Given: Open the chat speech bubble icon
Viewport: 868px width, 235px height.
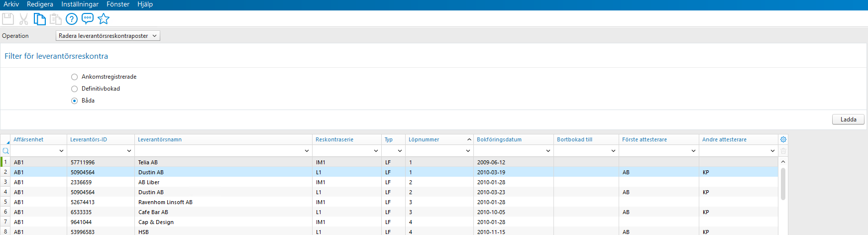Looking at the screenshot, I should (88, 19).
